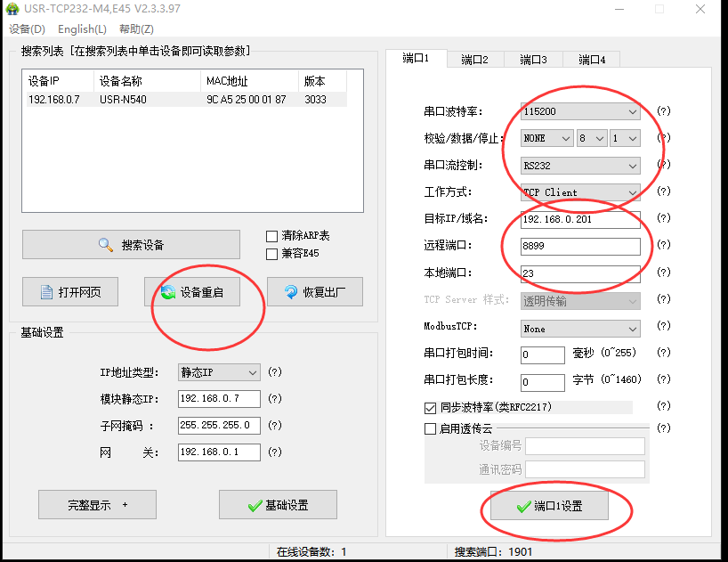Uncheck 同步波特率(类RFC2217) option
Screen dimensions: 728x562
pyautogui.click(x=431, y=408)
